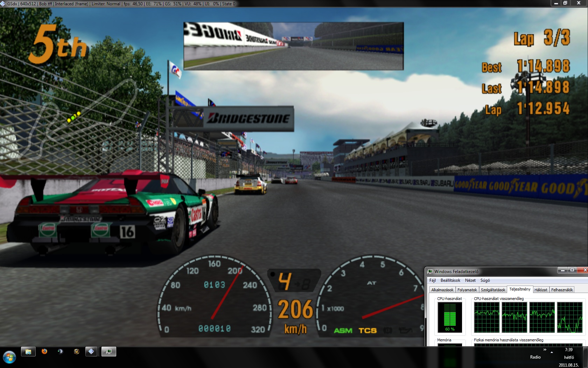Click the first CPU core history graph
This screenshot has height=368, width=588.
coord(487,317)
